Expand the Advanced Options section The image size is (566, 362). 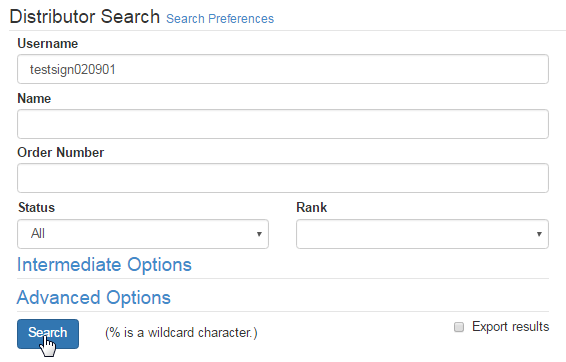[94, 298]
